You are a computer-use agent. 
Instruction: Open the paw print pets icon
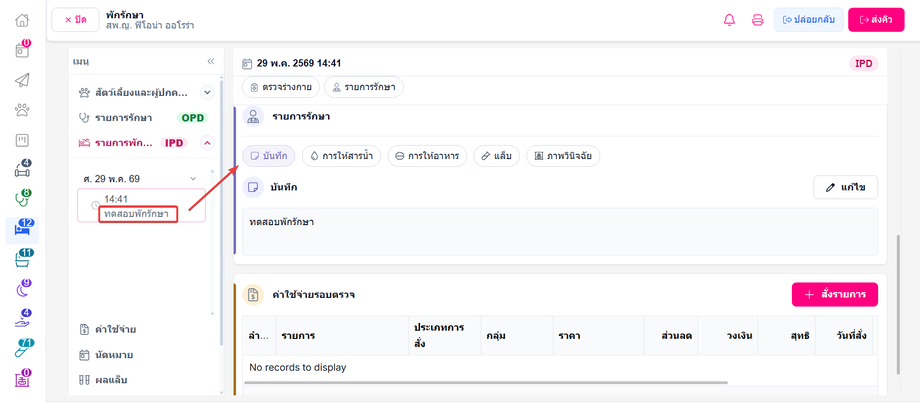click(x=22, y=110)
